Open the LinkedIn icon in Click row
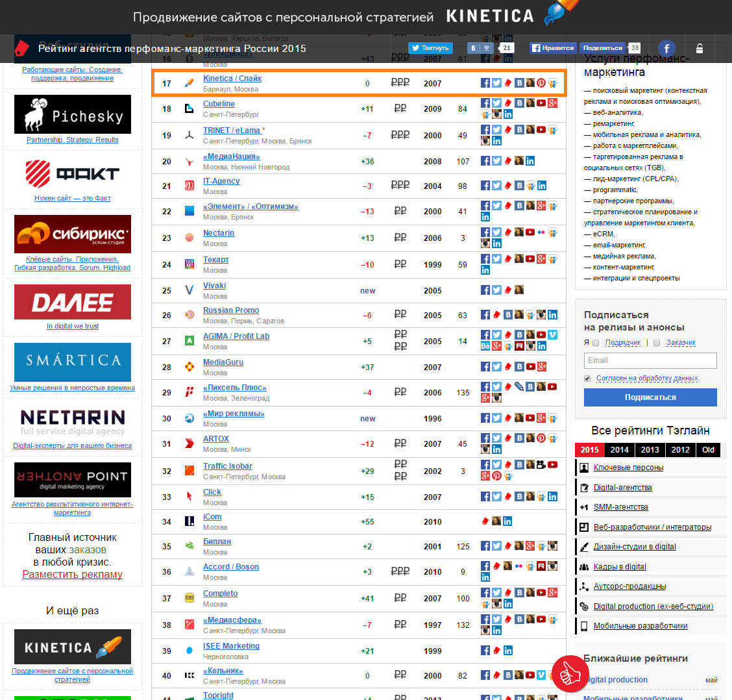 552,496
